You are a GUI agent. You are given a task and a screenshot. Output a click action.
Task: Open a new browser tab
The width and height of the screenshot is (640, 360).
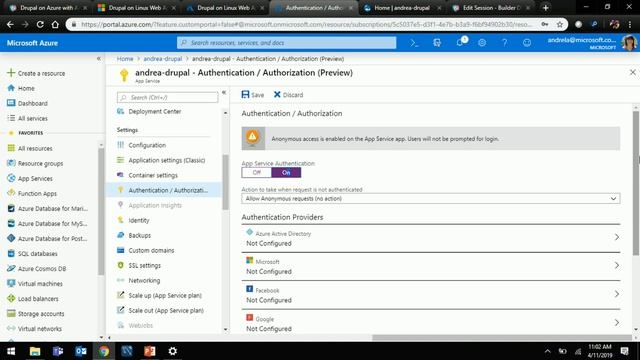coord(545,8)
